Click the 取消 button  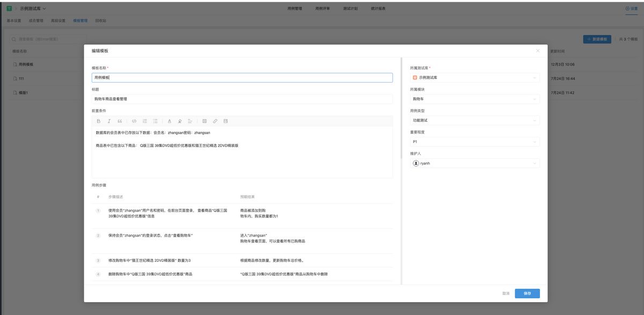pyautogui.click(x=506, y=294)
